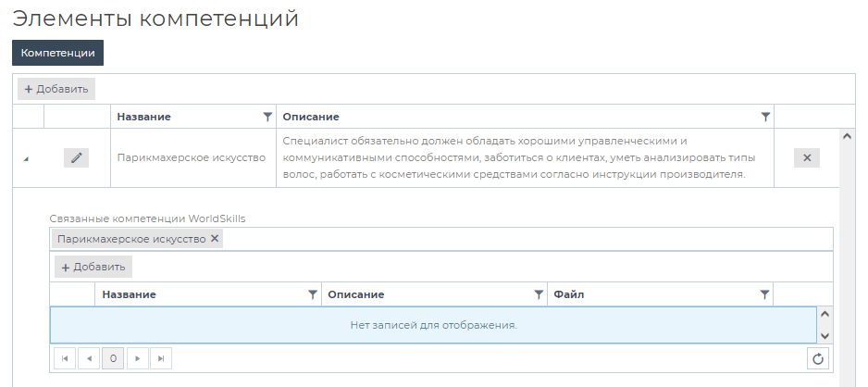868x387 pixels.
Task: Go to first page in pager
Action: [65, 358]
